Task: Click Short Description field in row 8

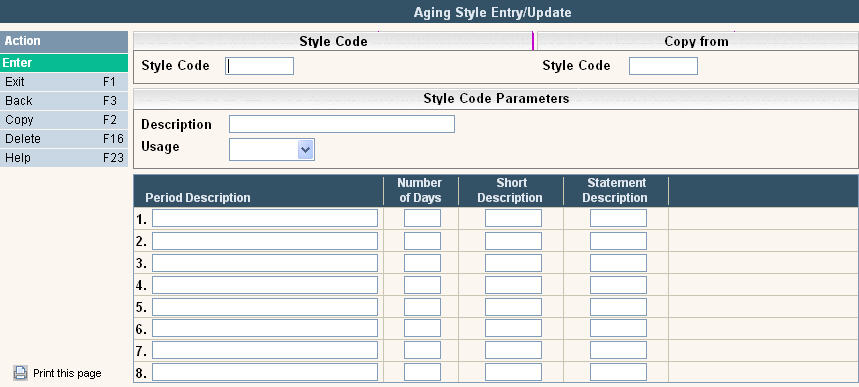Action: (x=513, y=372)
